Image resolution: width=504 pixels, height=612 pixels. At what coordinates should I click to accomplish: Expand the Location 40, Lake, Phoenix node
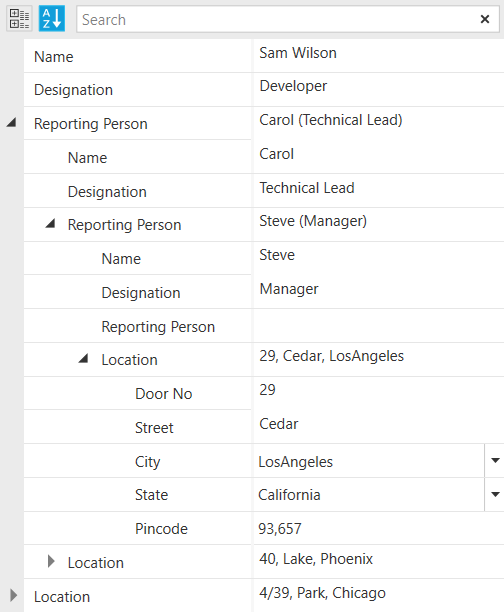tap(51, 562)
